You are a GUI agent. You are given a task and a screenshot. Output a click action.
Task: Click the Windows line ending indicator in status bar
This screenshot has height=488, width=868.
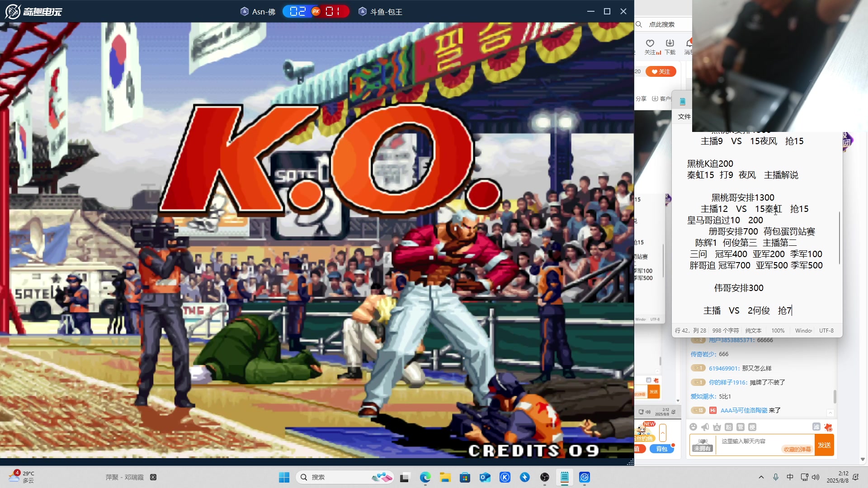coord(803,331)
